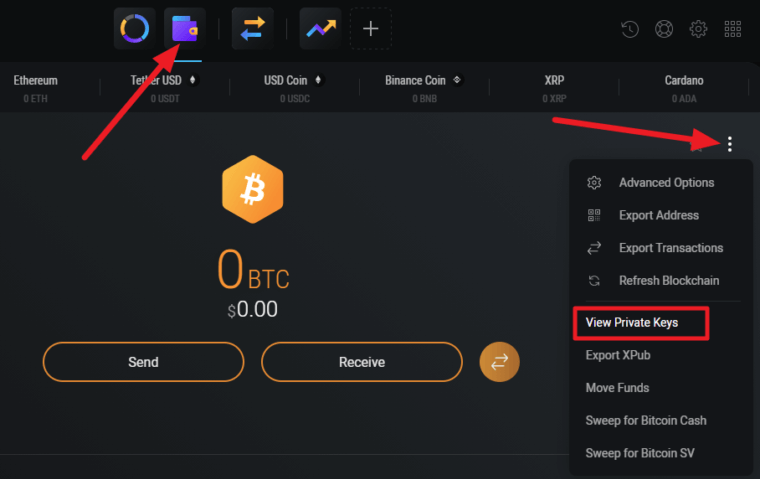The height and width of the screenshot is (479, 760).
Task: Click Refresh Blockchain in the menu
Action: pyautogui.click(x=668, y=281)
